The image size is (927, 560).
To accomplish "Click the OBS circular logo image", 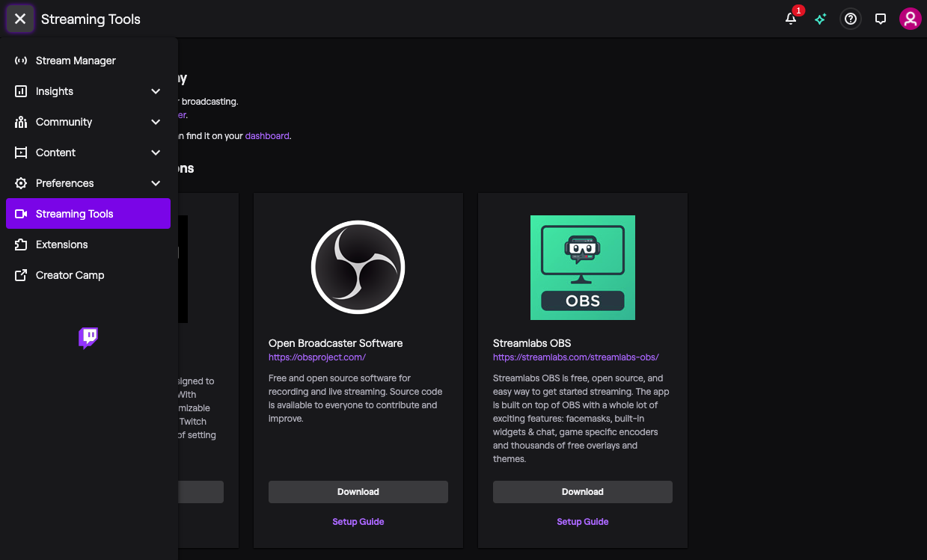I will pos(358,267).
